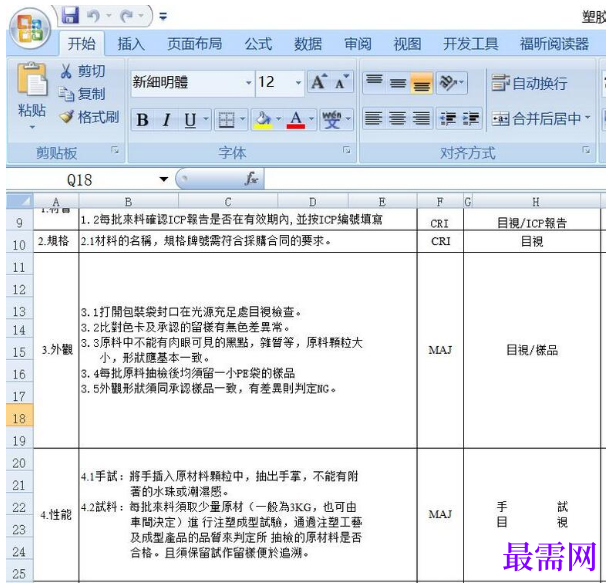Screen dimensions: 615x588
Task: Toggle Bold formatting
Action: pos(142,120)
